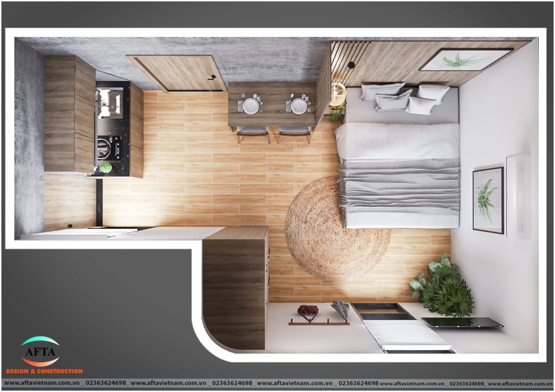Select the right dinner plate on table
Screen dimensions: 555x392
click(299, 106)
